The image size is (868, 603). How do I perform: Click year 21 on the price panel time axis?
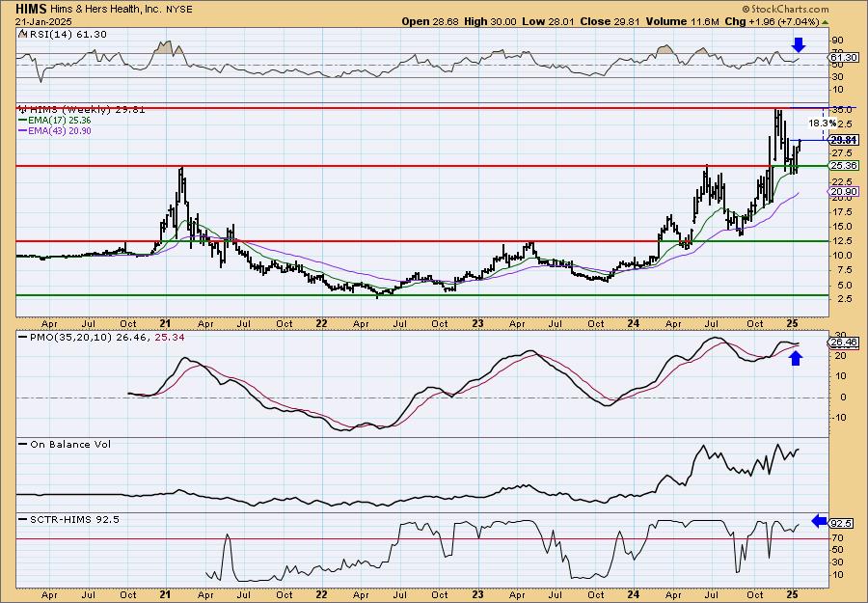[165, 324]
